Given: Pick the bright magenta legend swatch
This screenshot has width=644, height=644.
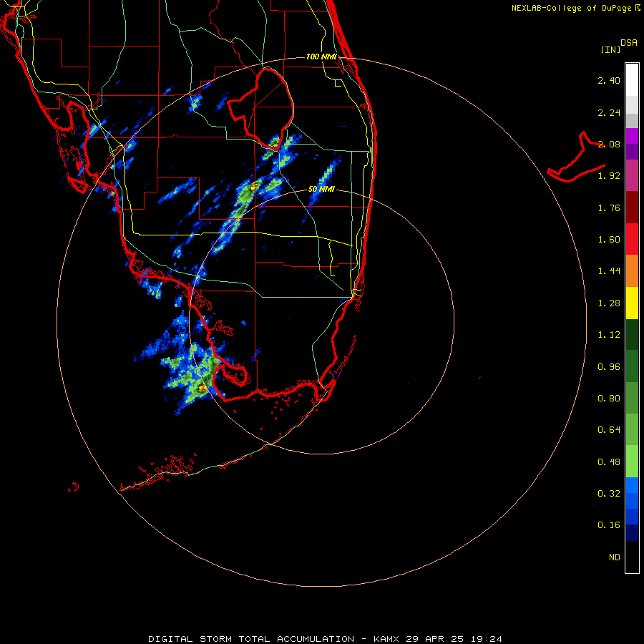Looking at the screenshot, I should click(632, 136).
